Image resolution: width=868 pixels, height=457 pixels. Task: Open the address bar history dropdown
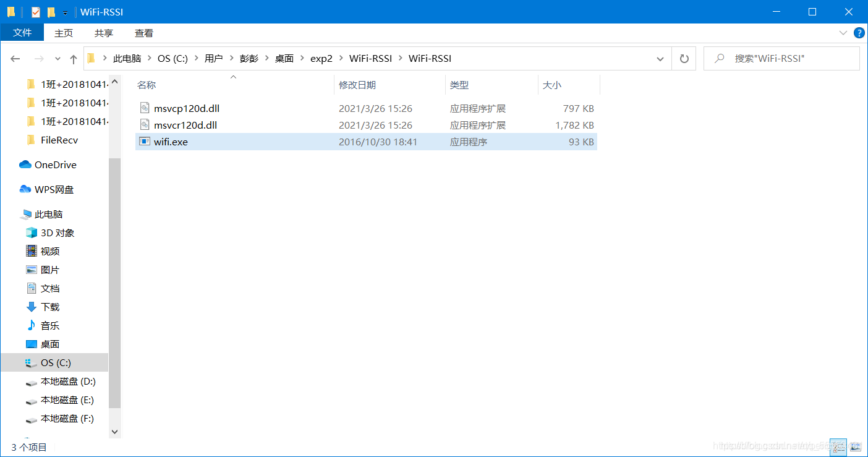(660, 59)
